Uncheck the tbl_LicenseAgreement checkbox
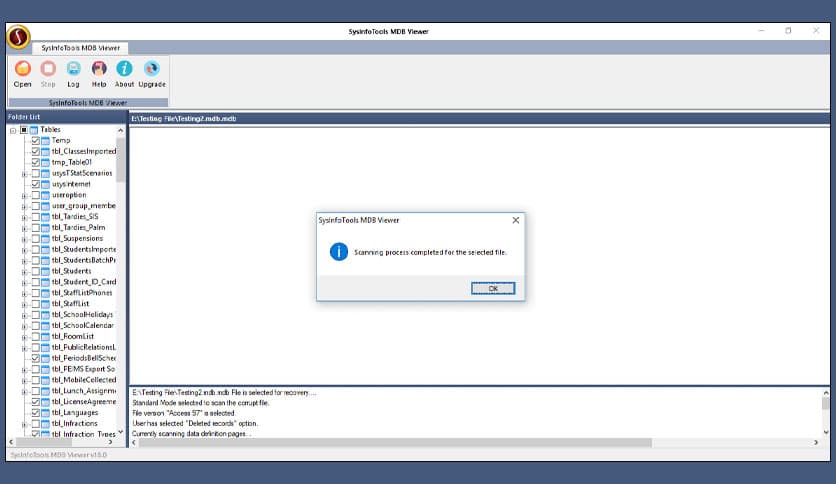The image size is (836, 484). pos(35,402)
